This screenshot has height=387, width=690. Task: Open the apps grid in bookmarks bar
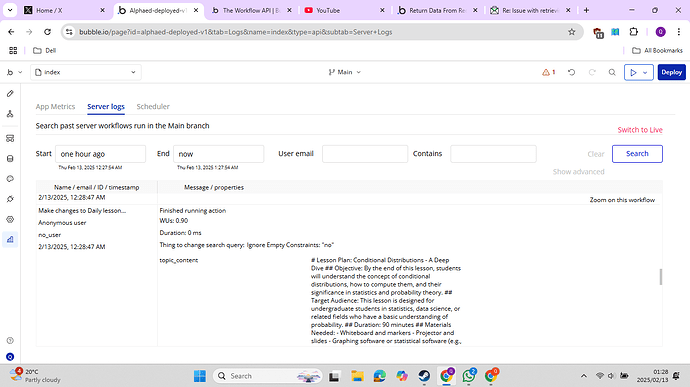click(x=13, y=51)
